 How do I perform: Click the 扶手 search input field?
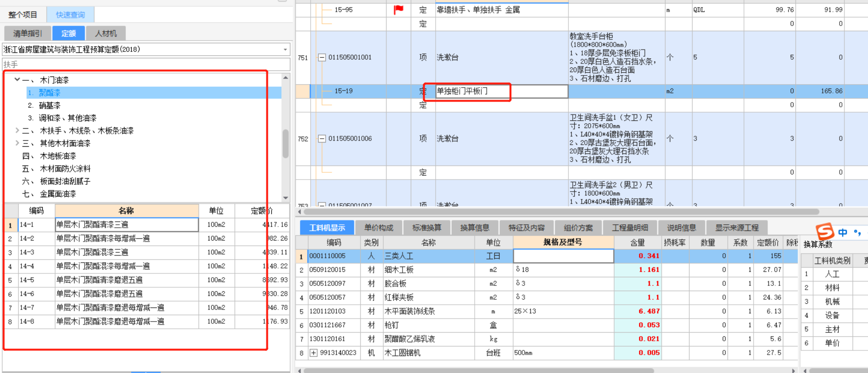146,64
